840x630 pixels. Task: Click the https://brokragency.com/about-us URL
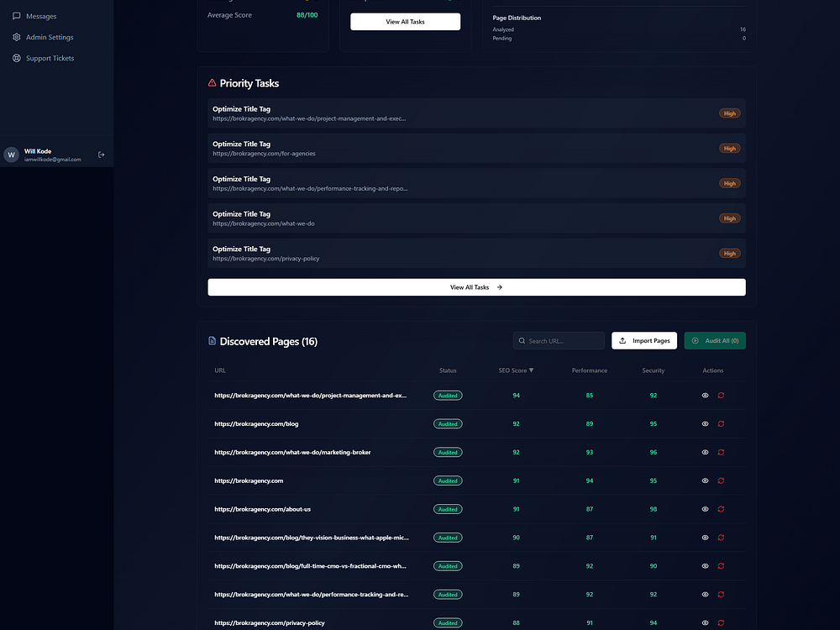click(x=262, y=509)
